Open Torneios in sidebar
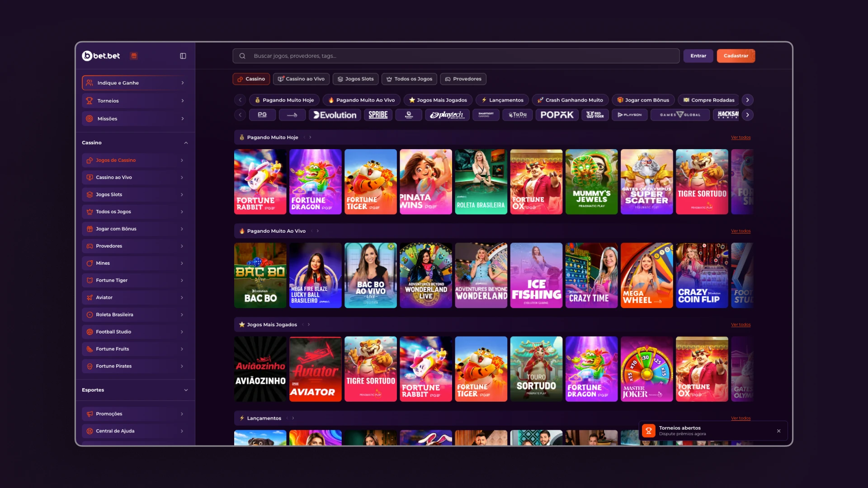 pos(135,101)
